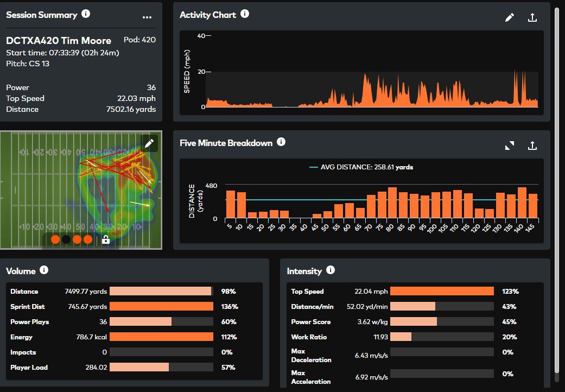565x392 pixels.
Task: Open Session Summary info tooltip icon
Action: tap(86, 14)
